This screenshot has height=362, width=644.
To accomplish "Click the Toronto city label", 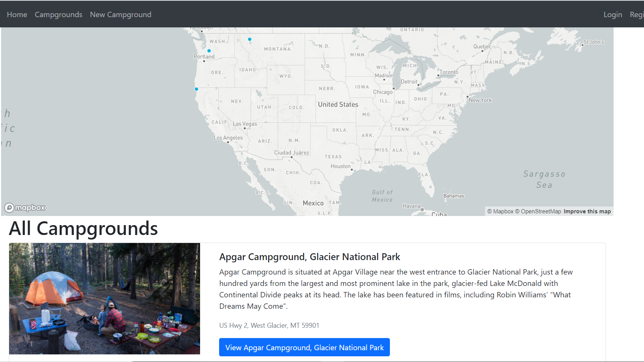I will coord(449,72).
